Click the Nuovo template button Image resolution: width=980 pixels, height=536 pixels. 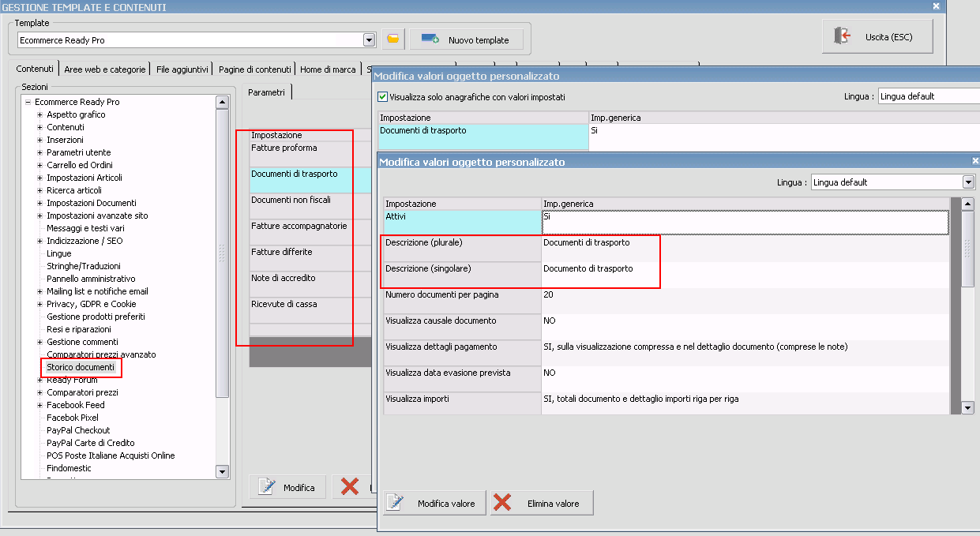coord(465,39)
